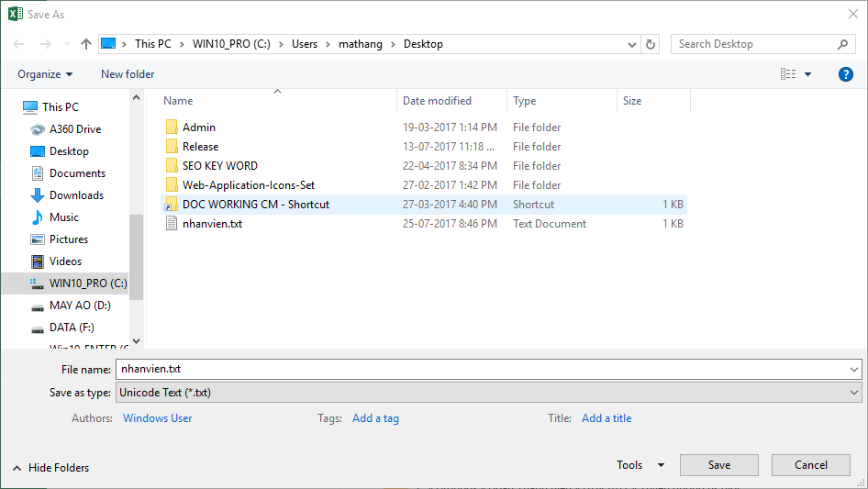868x489 pixels.
Task: Open the recent locations dropdown arrow
Action: coord(67,44)
